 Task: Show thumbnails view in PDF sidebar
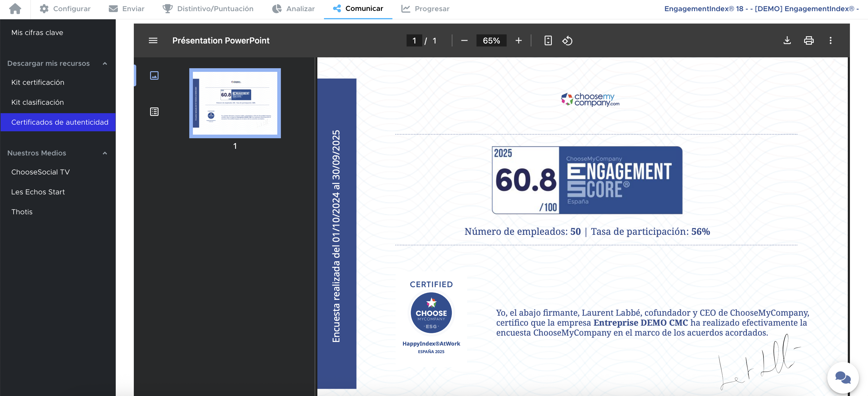coord(154,75)
